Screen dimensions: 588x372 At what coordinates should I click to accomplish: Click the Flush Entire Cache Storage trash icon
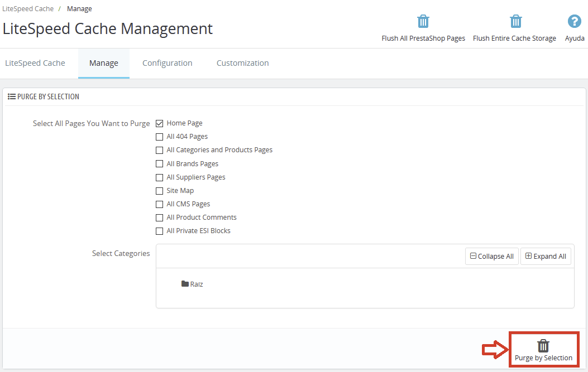click(515, 22)
